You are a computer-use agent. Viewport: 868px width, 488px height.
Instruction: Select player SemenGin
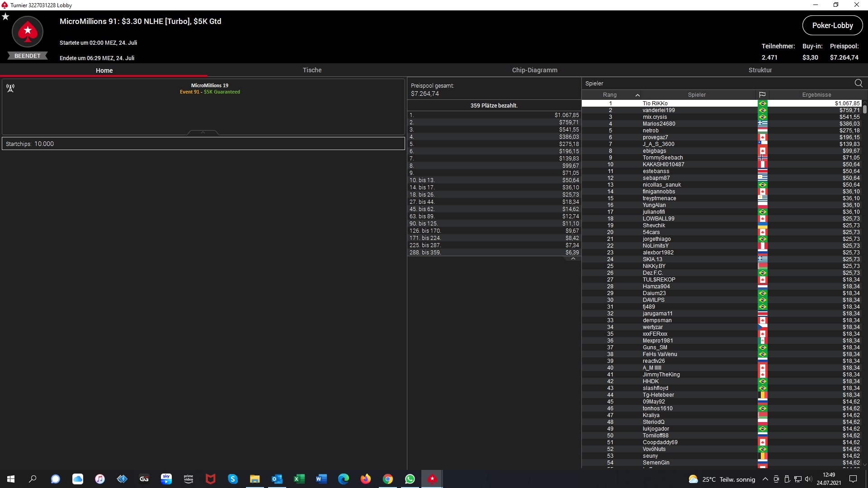point(722,463)
